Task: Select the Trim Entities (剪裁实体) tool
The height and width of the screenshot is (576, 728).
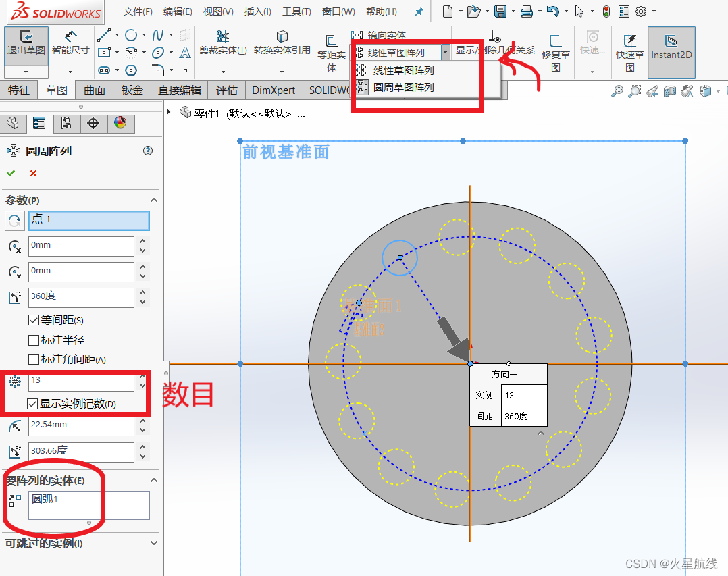Action: pos(223,42)
